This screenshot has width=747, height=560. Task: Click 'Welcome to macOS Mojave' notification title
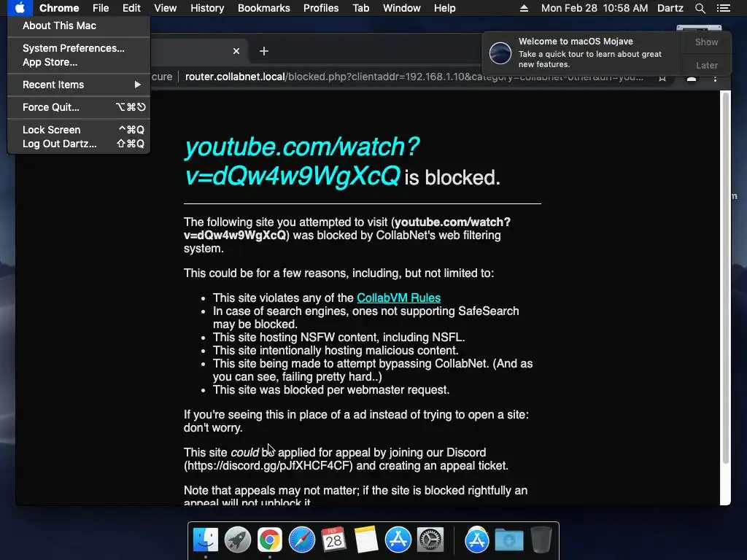point(576,42)
